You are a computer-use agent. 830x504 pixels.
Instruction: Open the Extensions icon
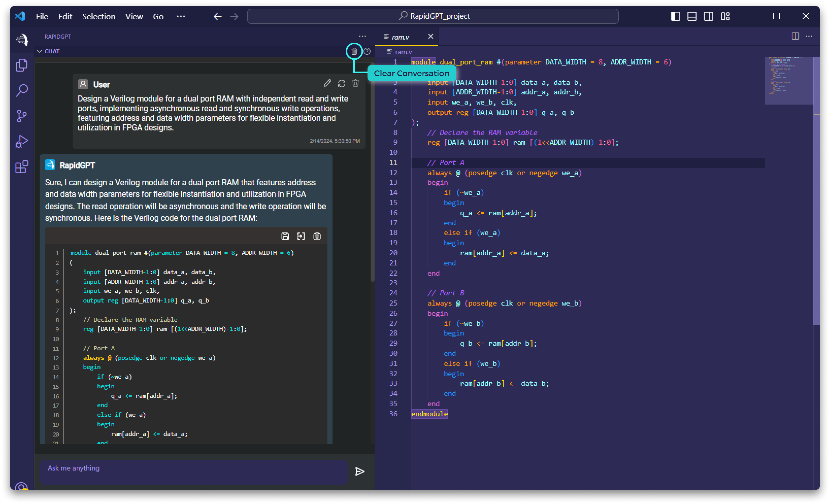pyautogui.click(x=22, y=167)
